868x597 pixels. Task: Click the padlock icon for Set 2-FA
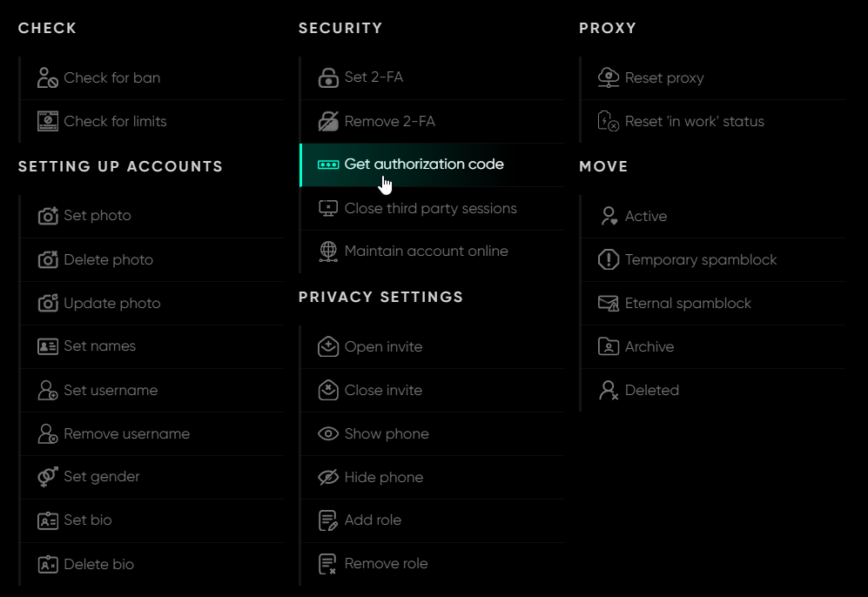pos(328,77)
